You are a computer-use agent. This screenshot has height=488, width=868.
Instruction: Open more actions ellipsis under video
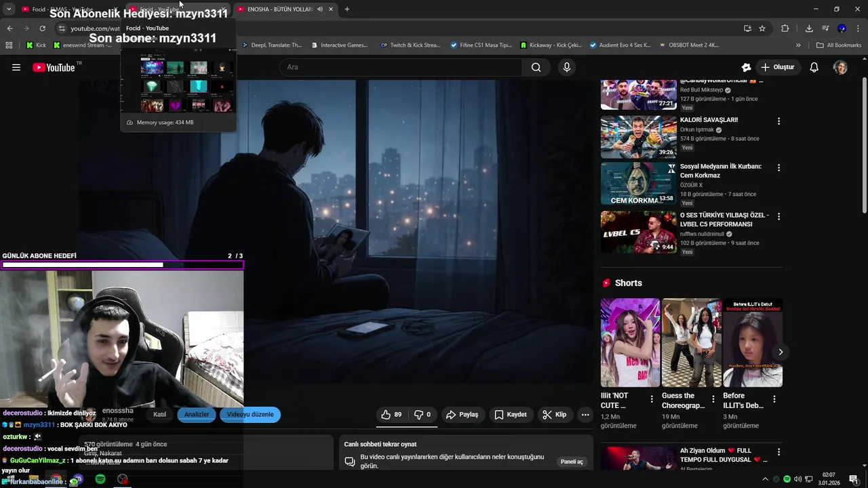585,415
